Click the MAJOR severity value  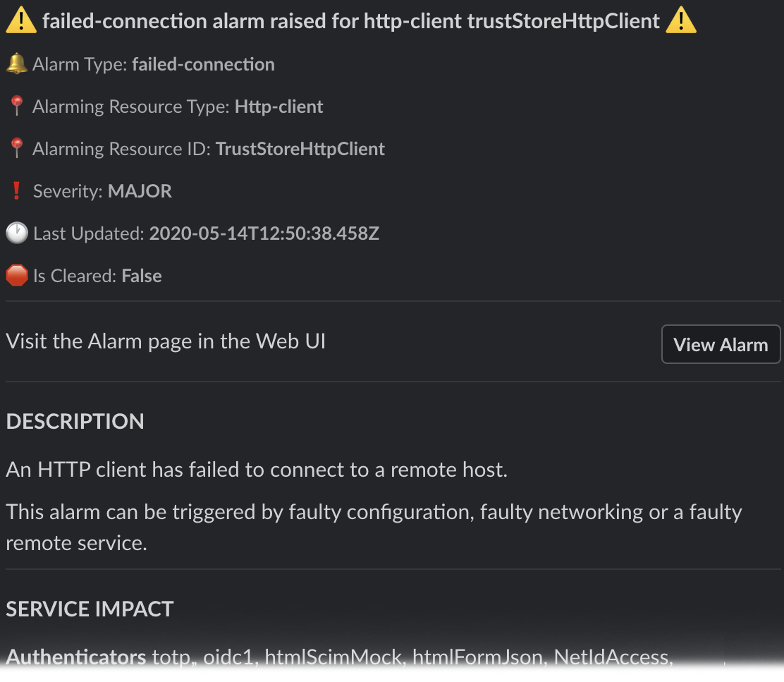140,190
